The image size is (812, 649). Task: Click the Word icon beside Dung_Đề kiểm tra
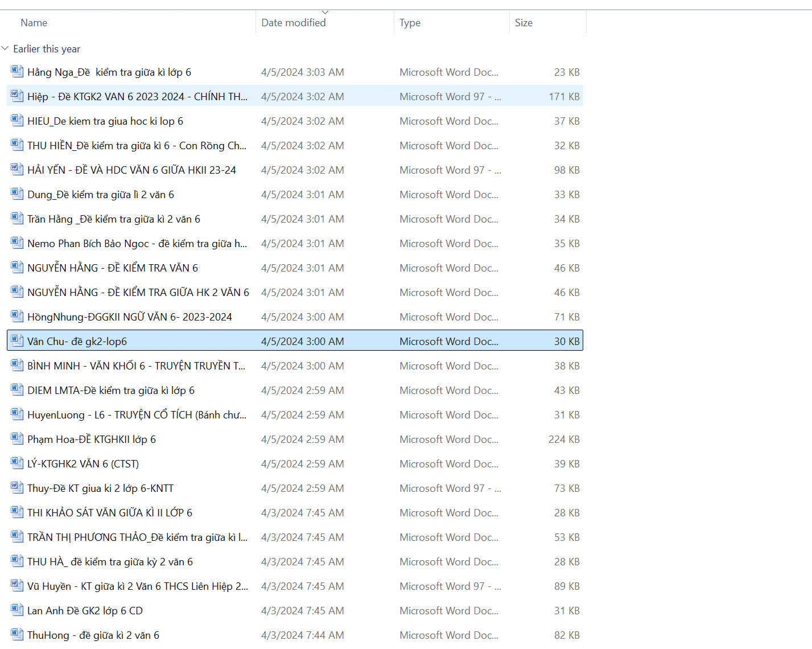point(17,194)
